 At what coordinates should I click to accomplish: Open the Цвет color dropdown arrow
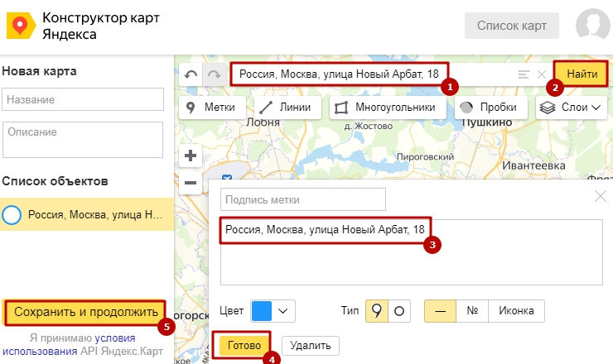pyautogui.click(x=284, y=311)
